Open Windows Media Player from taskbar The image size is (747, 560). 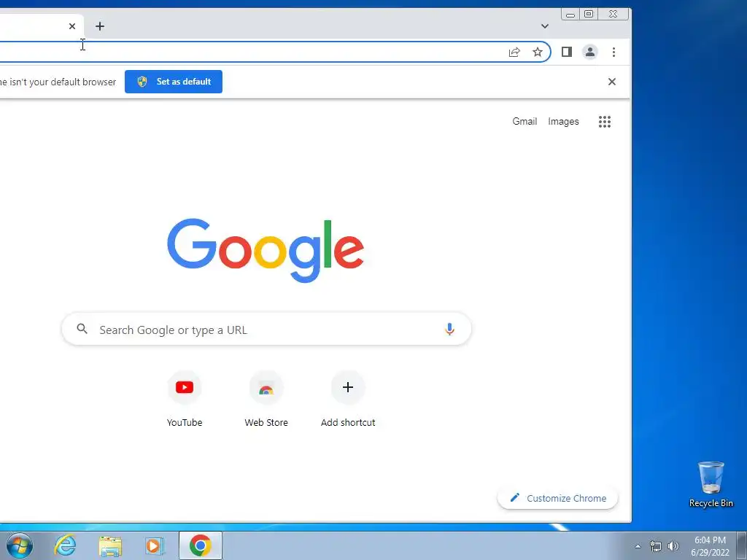(154, 545)
